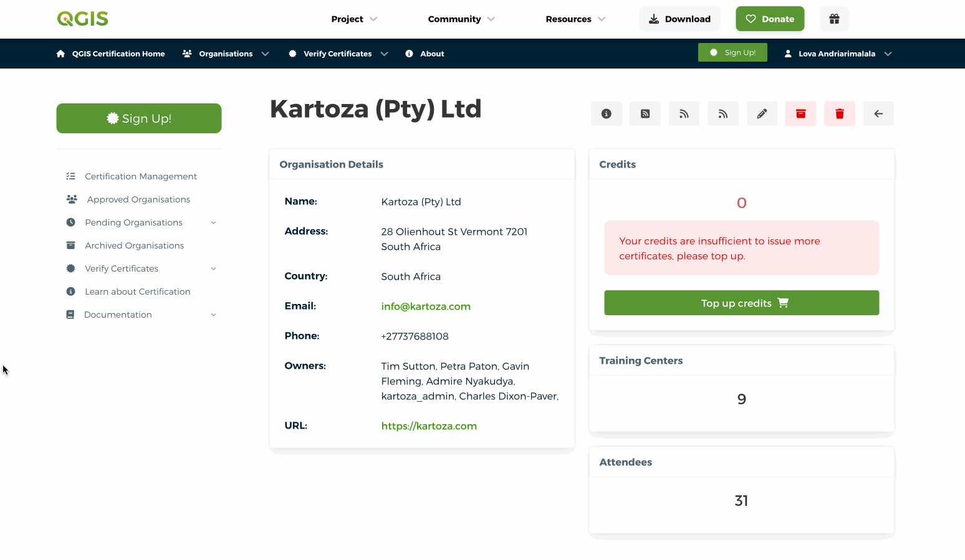The image size is (965, 560).
Task: Open Certification Management in the sidebar
Action: point(141,176)
